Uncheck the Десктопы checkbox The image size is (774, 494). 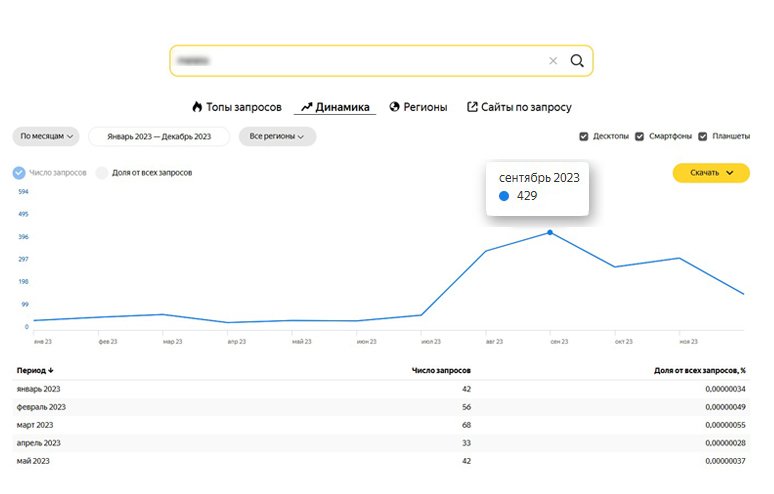[x=584, y=136]
